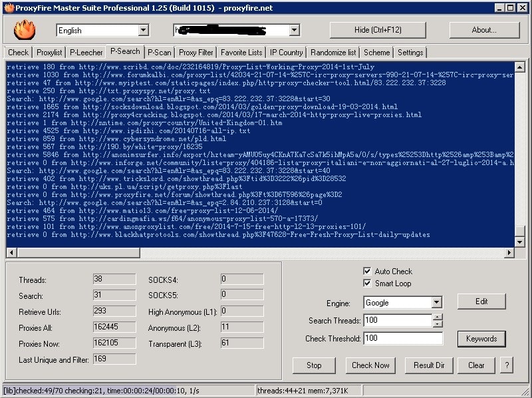This screenshot has width=532, height=398.
Task: Click log line for blackhatprotools.com showthread
Action: click(x=219, y=234)
